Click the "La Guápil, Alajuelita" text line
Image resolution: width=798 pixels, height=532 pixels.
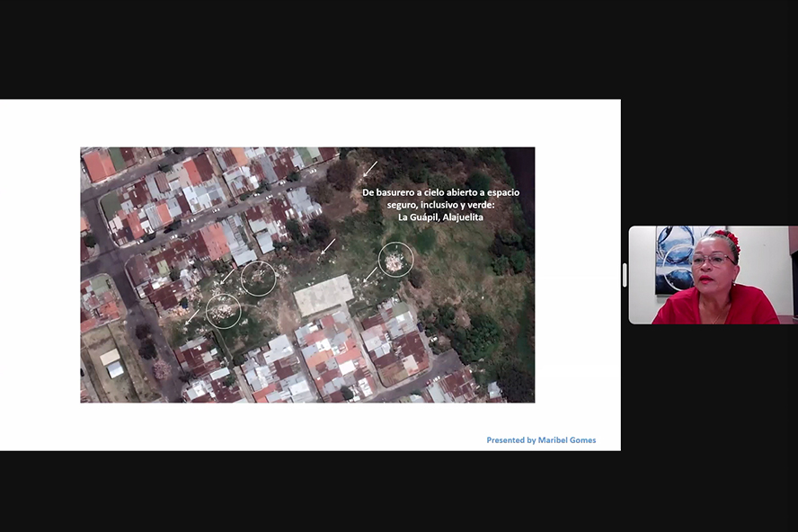click(440, 217)
